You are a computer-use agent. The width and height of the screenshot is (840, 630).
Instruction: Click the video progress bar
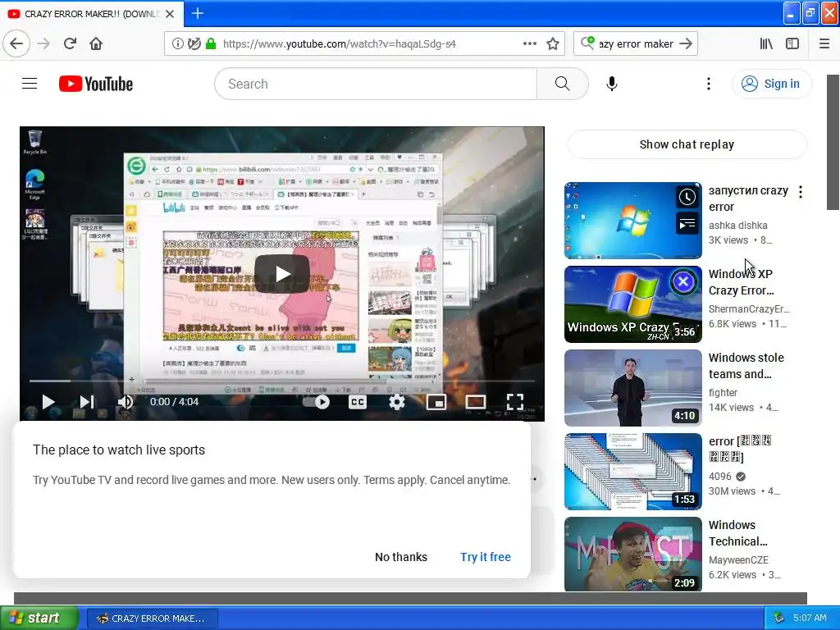[282, 381]
